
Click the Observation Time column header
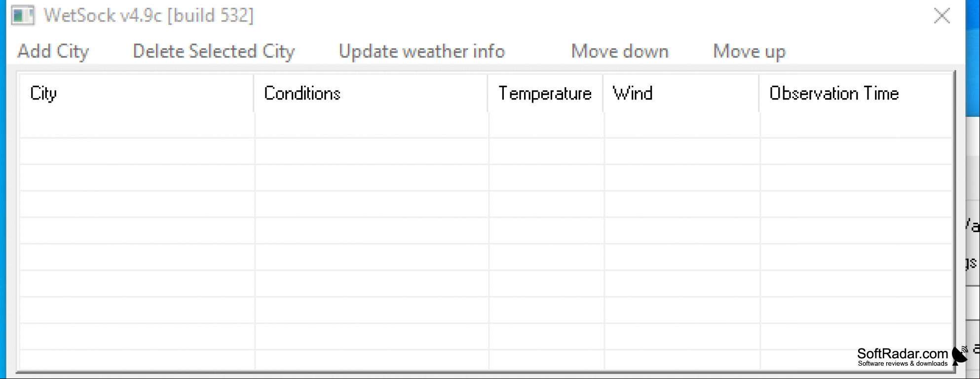[856, 93]
